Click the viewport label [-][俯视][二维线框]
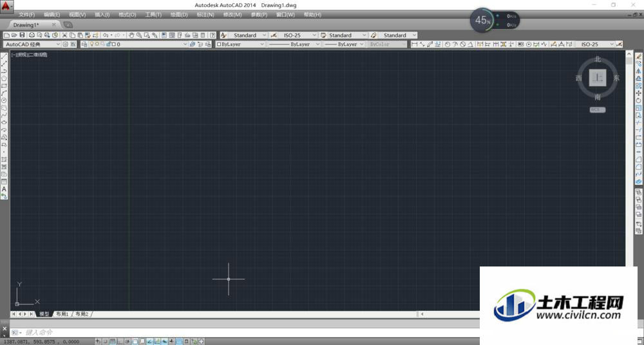Viewport: 644px width, 345px height. click(30, 55)
